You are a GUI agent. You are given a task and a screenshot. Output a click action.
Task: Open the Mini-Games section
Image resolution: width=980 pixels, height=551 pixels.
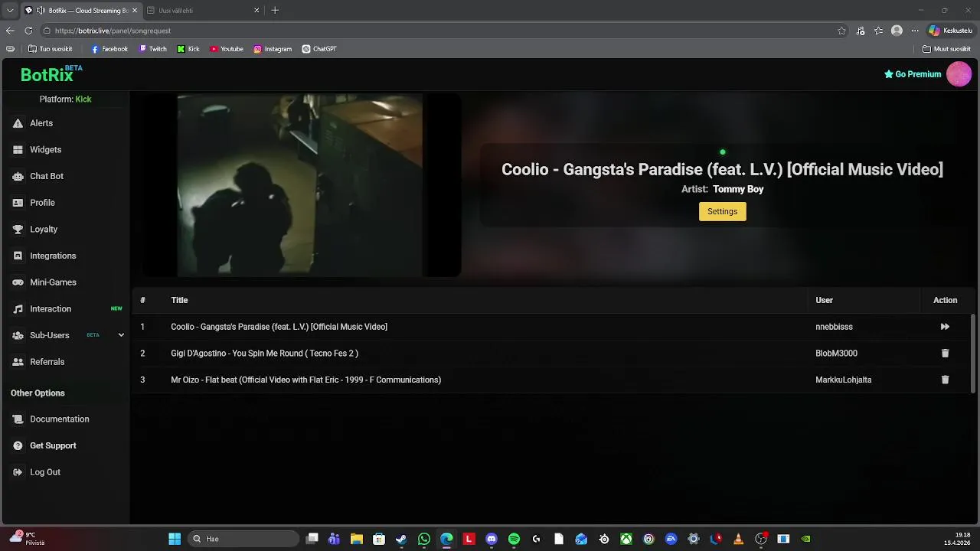(53, 282)
